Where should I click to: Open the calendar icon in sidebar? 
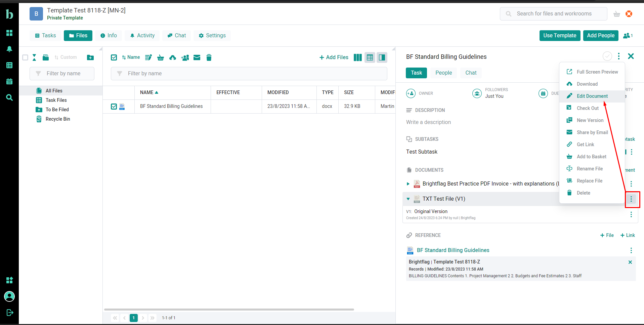[9, 81]
